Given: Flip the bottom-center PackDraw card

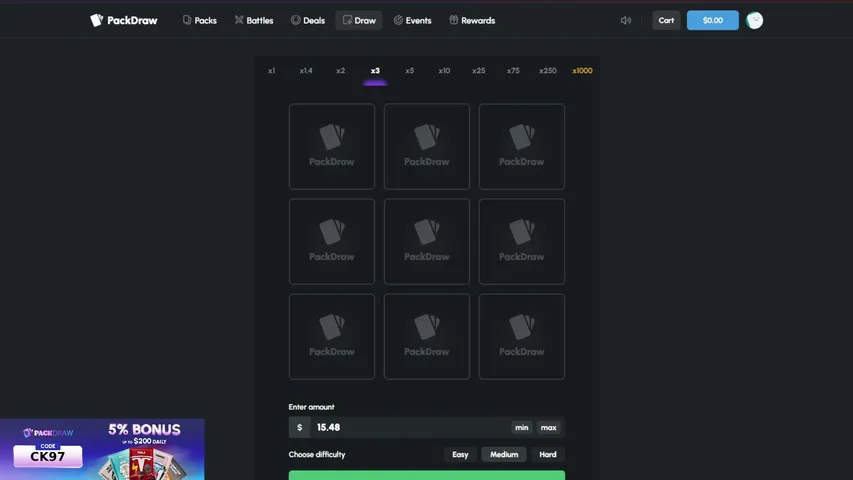Looking at the screenshot, I should point(426,336).
